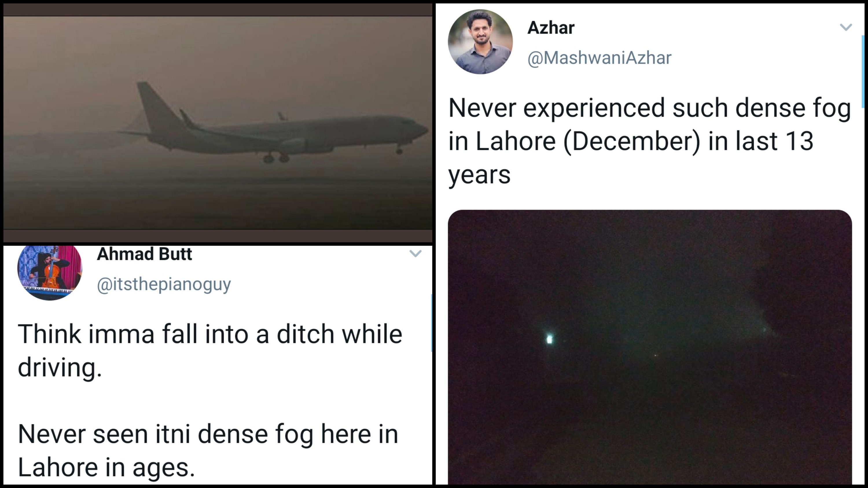Viewport: 868px width, 488px height.
Task: Click the bright light in the dark photo
Action: point(549,339)
